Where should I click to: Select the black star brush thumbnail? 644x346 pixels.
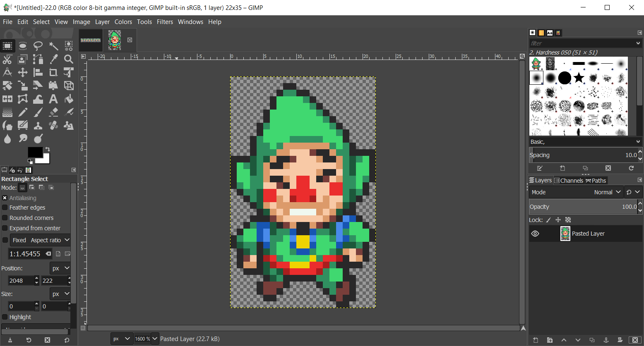579,78
